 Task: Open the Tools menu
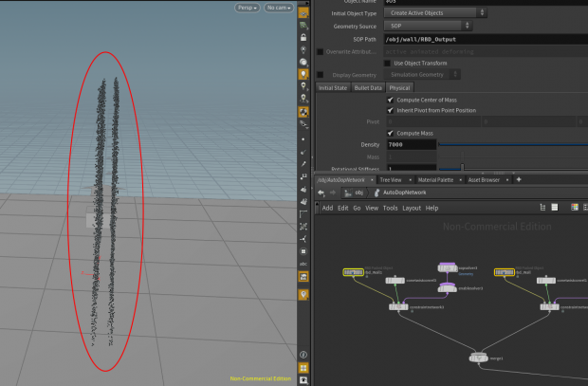pos(390,208)
